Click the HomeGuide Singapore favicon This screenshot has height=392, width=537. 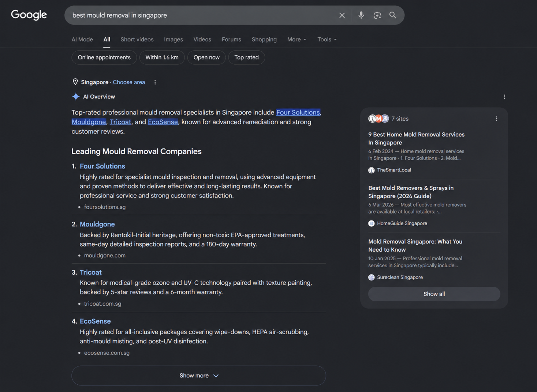pyautogui.click(x=372, y=223)
